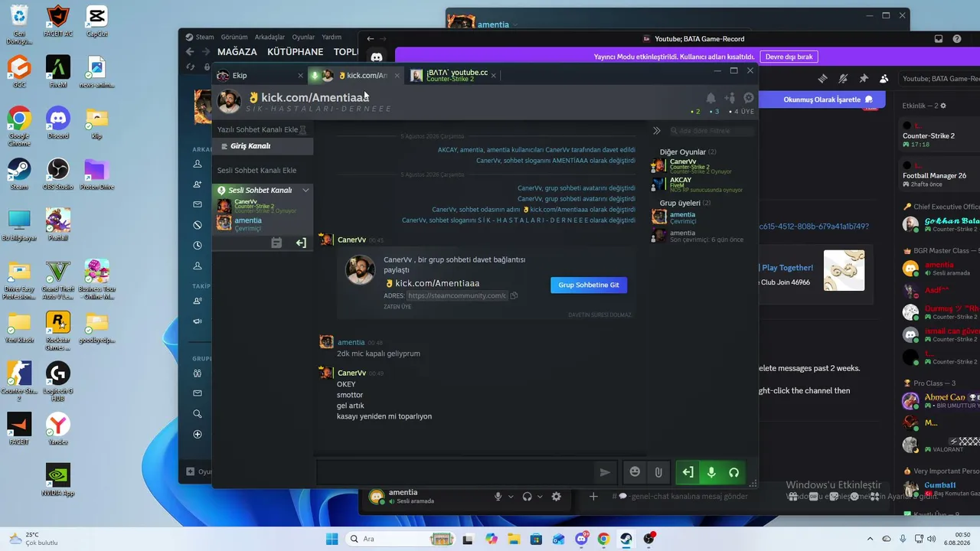Click Devre dışı bırak in Discord banner
Viewport: 980px width, 551px height.
[789, 57]
